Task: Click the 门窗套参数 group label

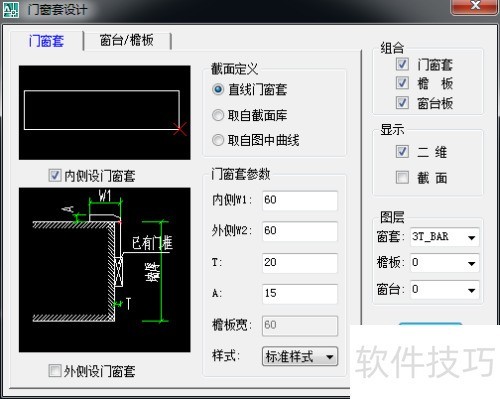Action: pos(241,174)
